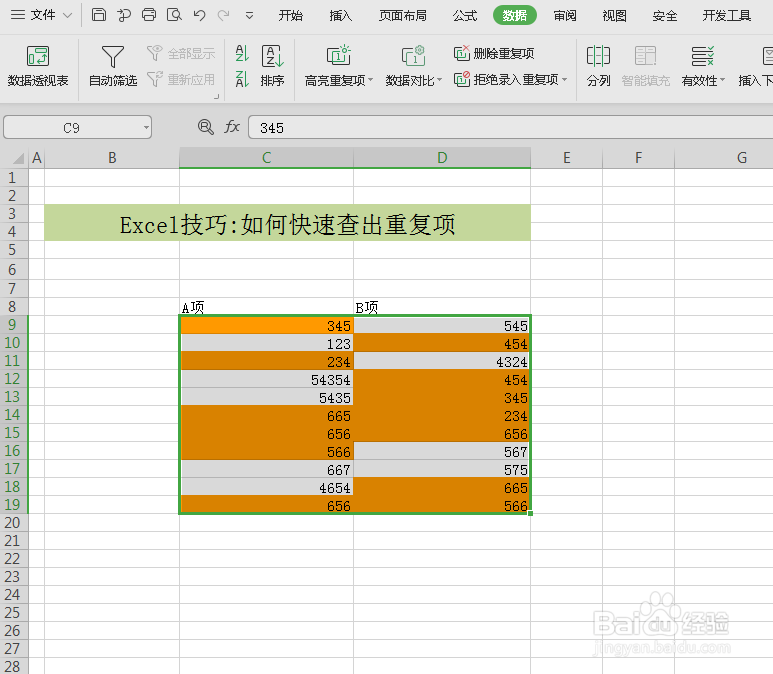Select the active 数据 tab

[x=515, y=16]
